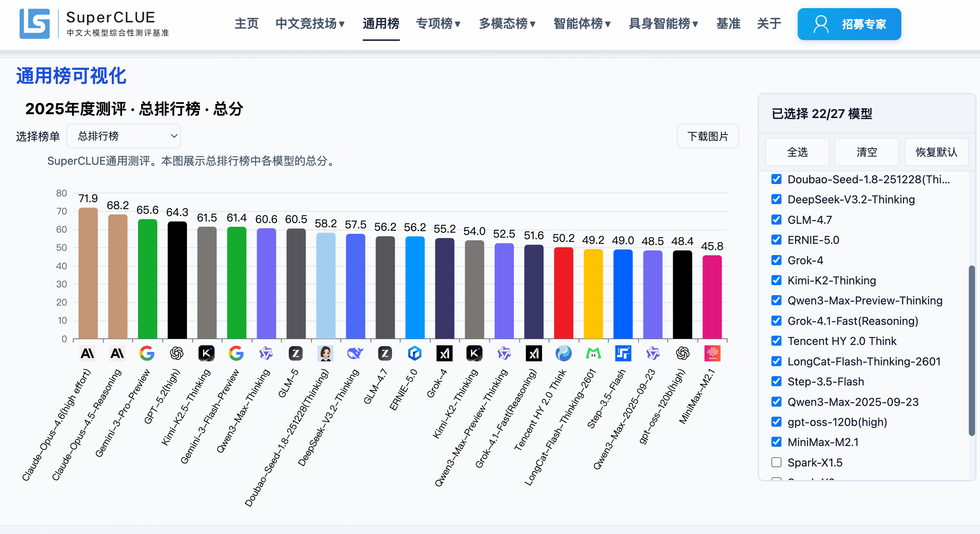
Task: Expand the 多模态榜 navigation dropdown
Action: coord(507,24)
